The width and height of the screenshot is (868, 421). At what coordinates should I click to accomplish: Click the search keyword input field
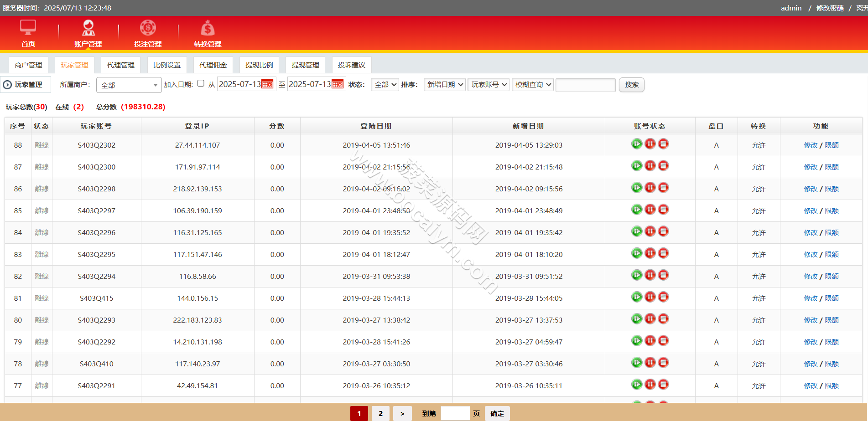point(586,85)
